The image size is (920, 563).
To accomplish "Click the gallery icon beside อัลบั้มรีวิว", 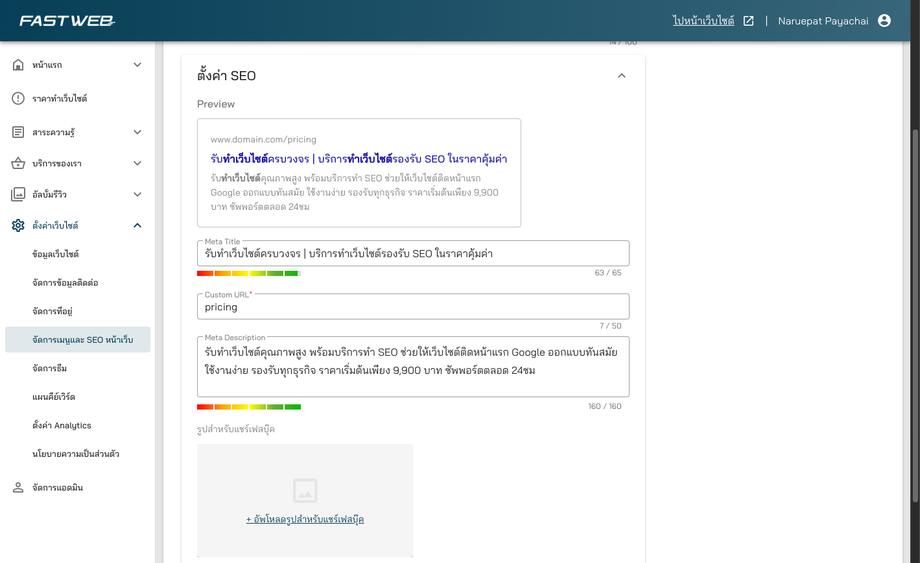I will pos(18,194).
